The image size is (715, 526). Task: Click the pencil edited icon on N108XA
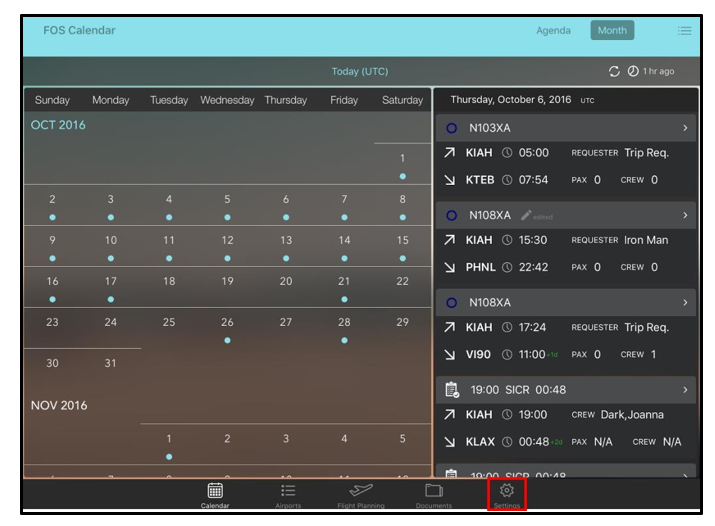(x=527, y=215)
